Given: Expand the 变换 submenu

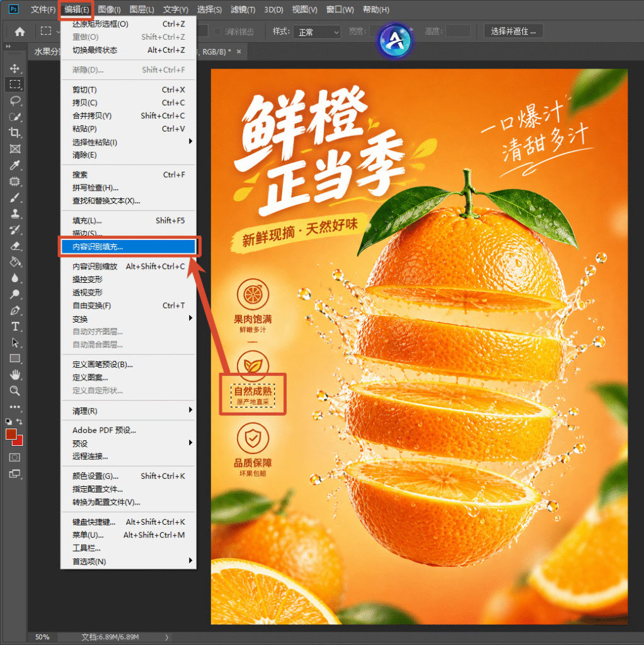Looking at the screenshot, I should tap(129, 319).
